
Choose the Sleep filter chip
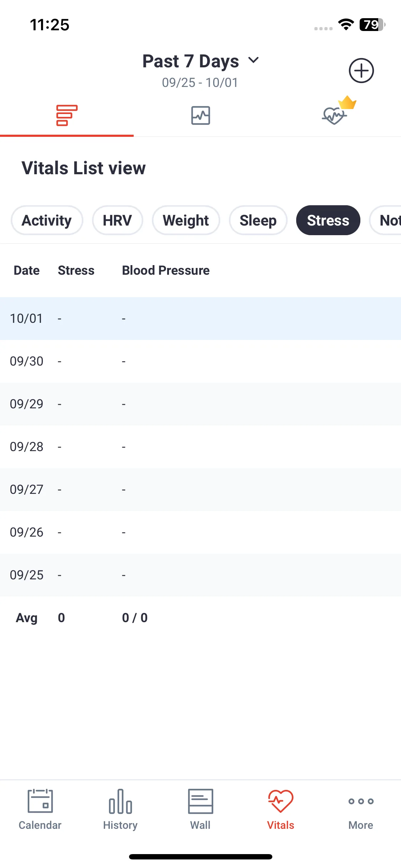[258, 220]
